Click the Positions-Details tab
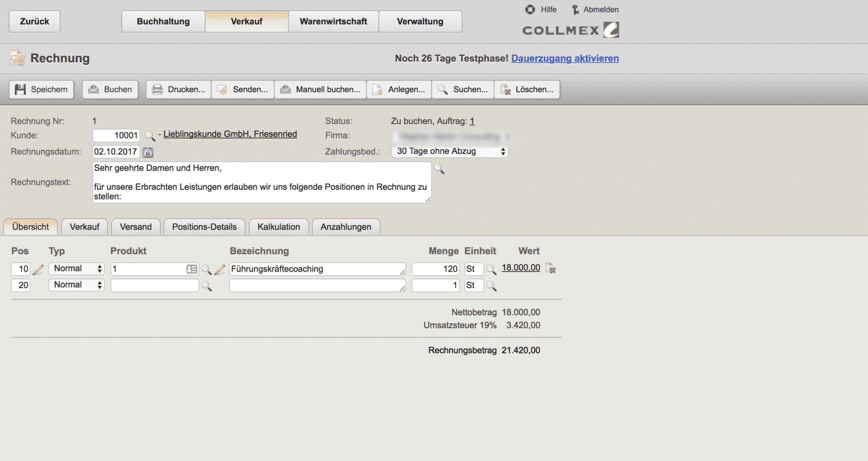868x461 pixels. point(204,226)
